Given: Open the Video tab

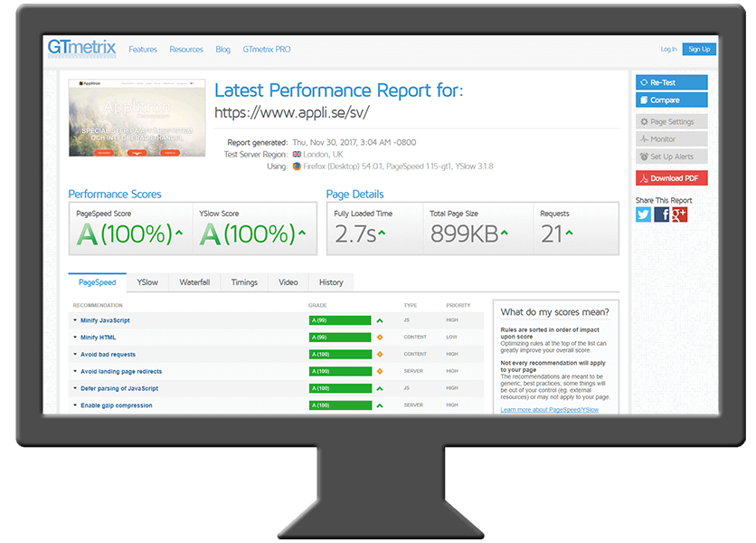Looking at the screenshot, I should point(288,282).
